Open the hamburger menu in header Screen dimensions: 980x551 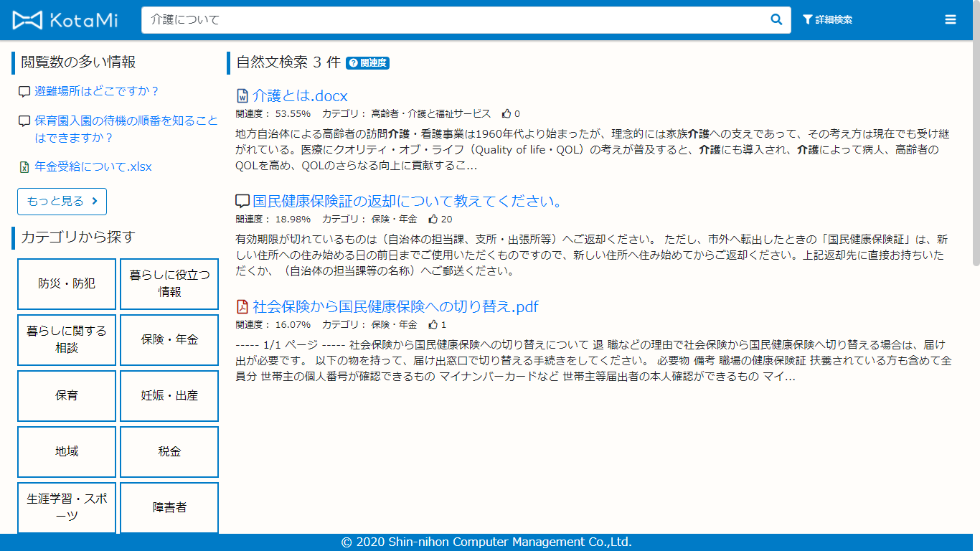pos(951,20)
